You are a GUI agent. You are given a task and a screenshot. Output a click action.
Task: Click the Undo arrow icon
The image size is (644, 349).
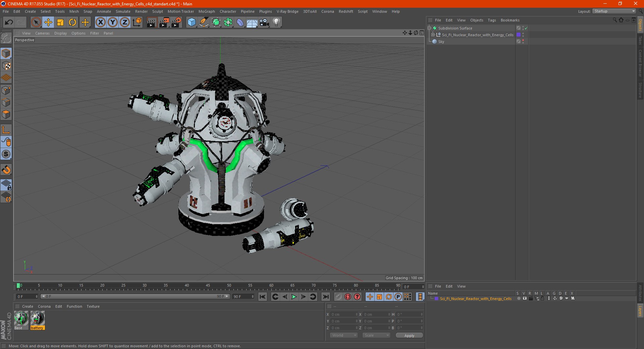point(9,22)
